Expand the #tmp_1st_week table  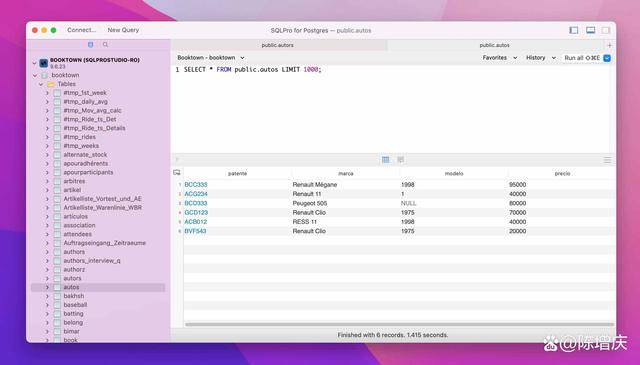[47, 93]
